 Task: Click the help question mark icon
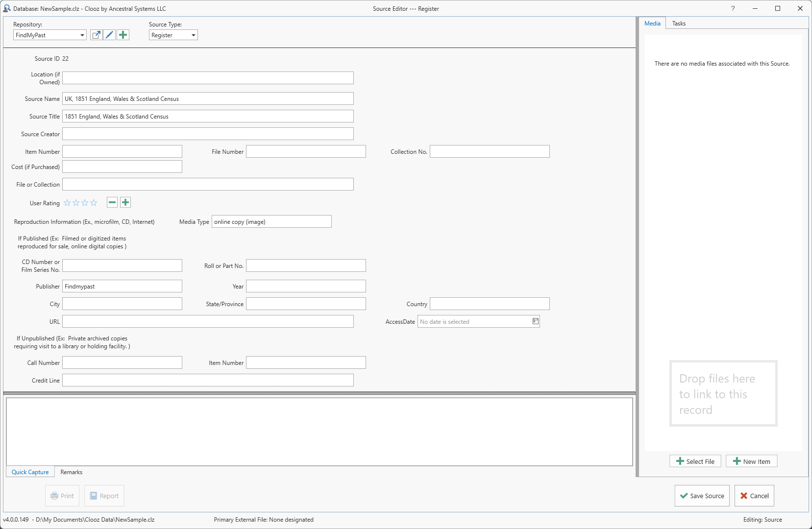[733, 8]
